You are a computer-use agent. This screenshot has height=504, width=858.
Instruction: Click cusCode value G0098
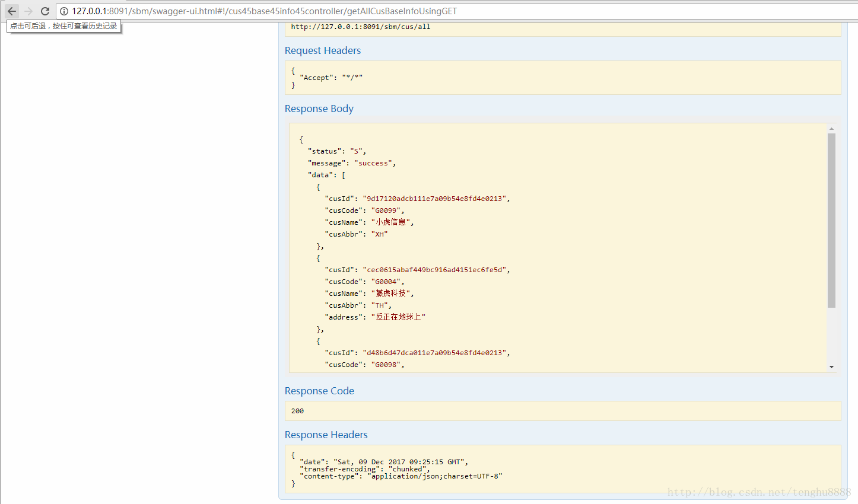coord(387,365)
